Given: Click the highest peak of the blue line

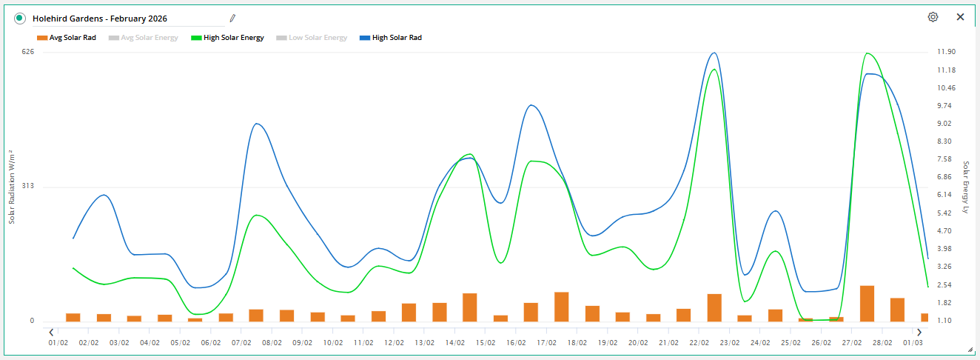Looking at the screenshot, I should pos(714,53).
